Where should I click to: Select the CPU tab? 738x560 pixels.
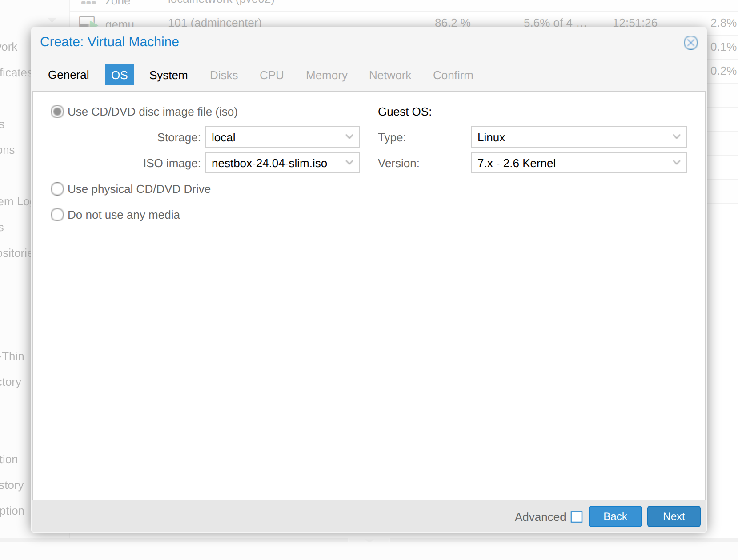pyautogui.click(x=272, y=75)
